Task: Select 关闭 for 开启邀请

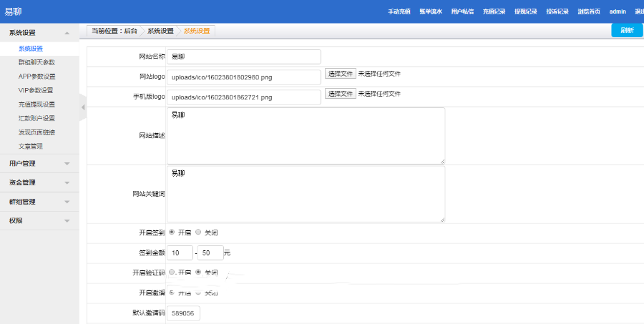Action: [x=198, y=292]
